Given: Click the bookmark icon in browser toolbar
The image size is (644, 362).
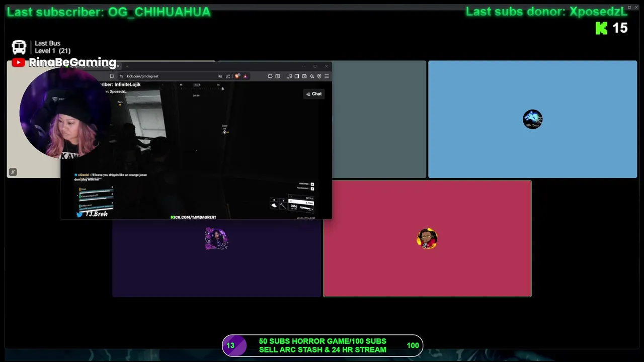Looking at the screenshot, I should (112, 76).
